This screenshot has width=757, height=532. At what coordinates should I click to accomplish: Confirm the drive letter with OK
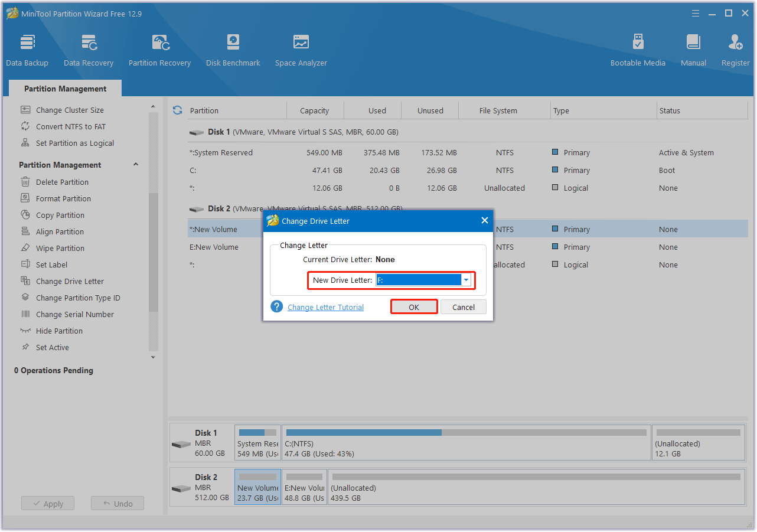(414, 307)
